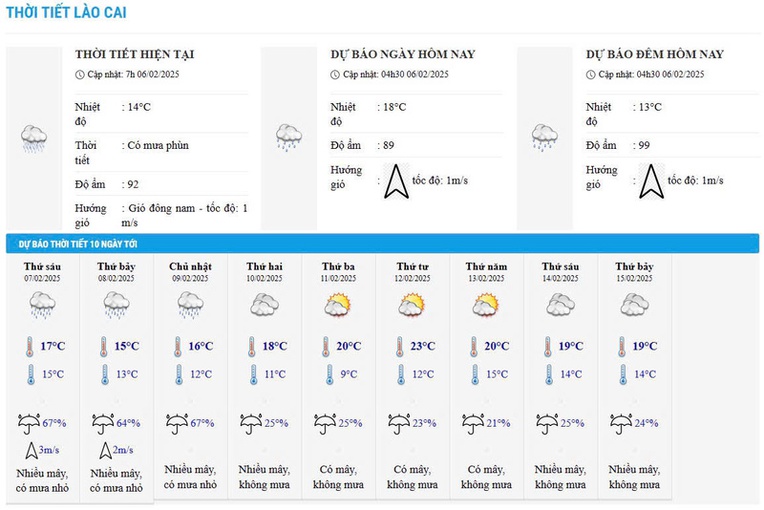Click the cloudy icon for Thứ hai 10/02/2025
This screenshot has height=510, width=764.
pos(264,305)
